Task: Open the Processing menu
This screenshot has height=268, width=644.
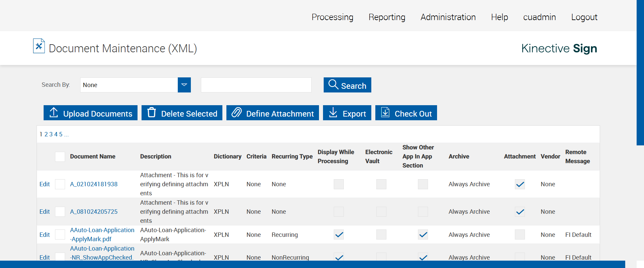Action: [332, 17]
